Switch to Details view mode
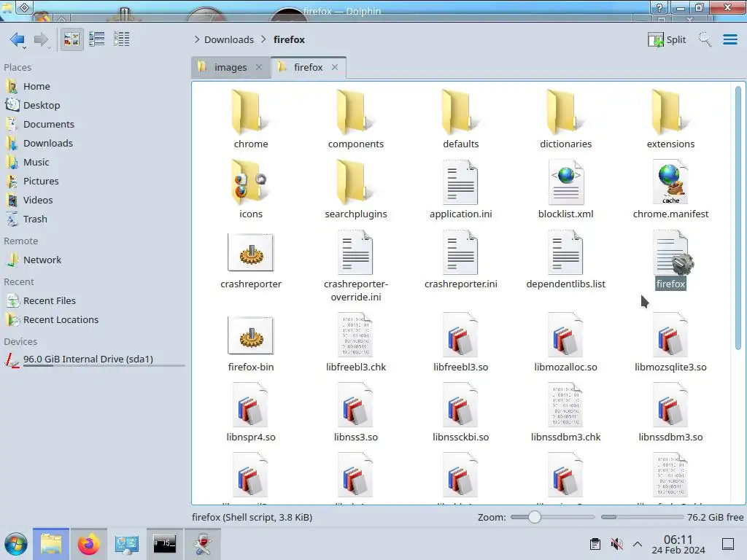This screenshot has width=747, height=560. click(122, 39)
